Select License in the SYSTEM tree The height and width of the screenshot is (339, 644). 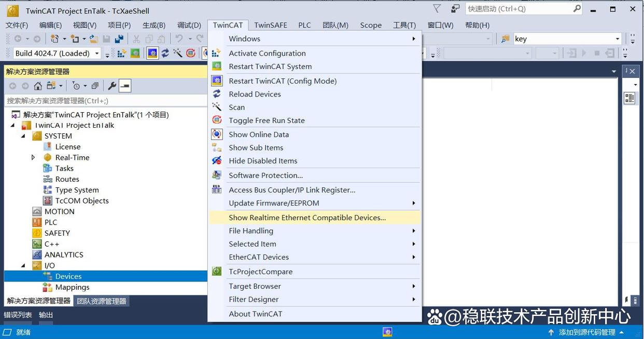coord(68,146)
